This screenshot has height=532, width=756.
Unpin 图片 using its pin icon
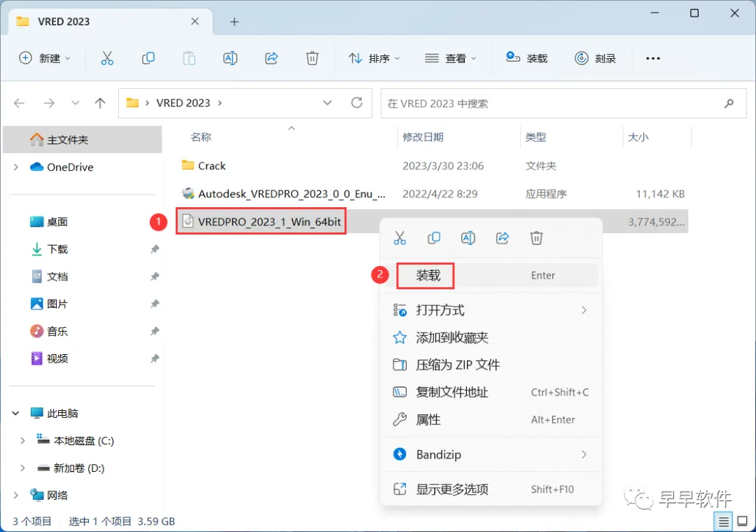click(155, 304)
